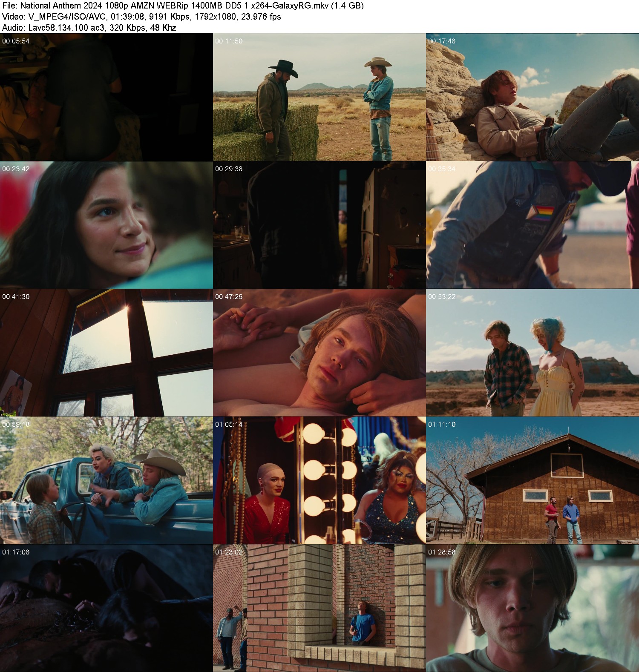Click the dark night scene thumbnail at 01:17:06
The image size is (639, 672).
tap(106, 608)
